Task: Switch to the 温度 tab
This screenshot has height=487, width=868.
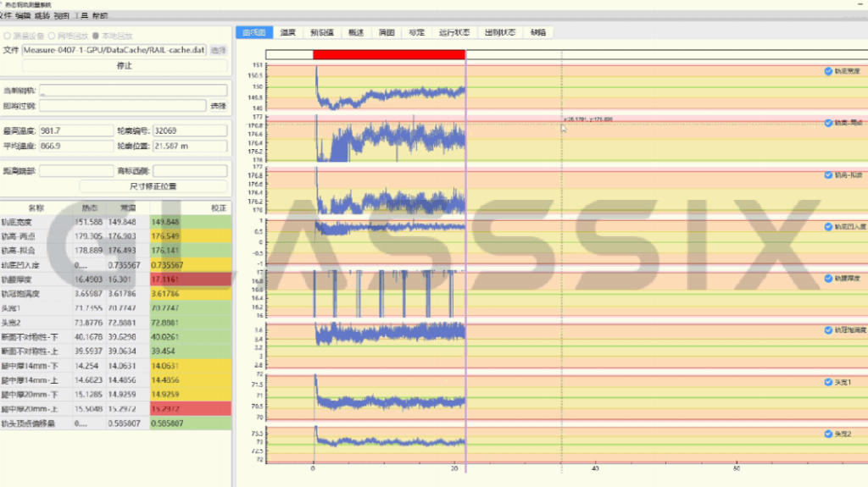Action: 288,33
